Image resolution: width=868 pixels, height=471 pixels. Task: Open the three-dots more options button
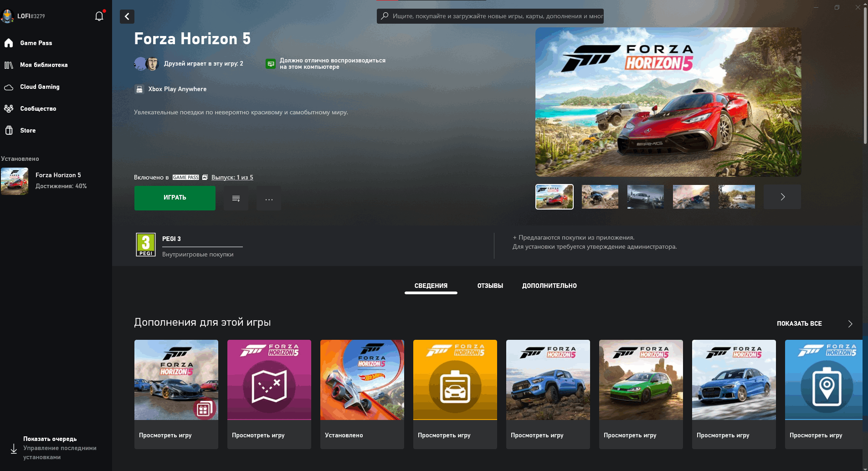coord(269,198)
